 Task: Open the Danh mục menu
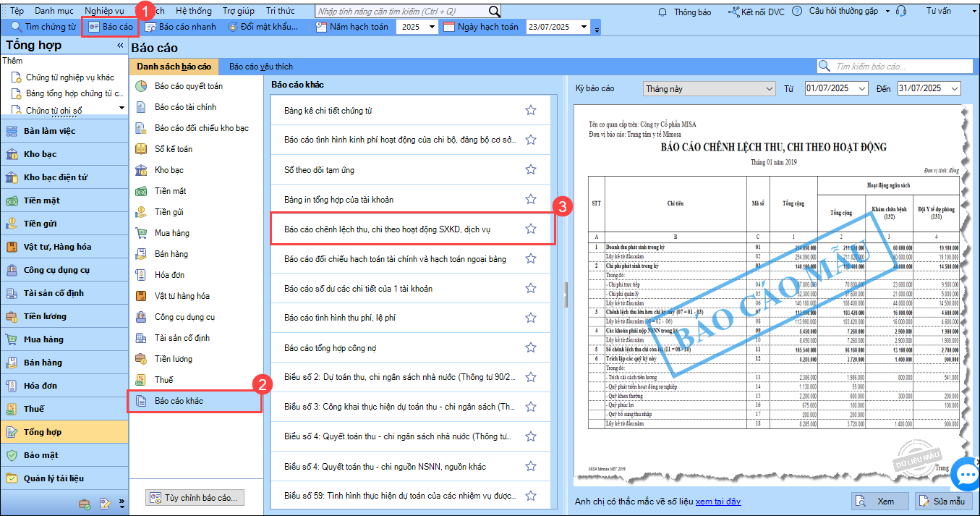[x=54, y=12]
